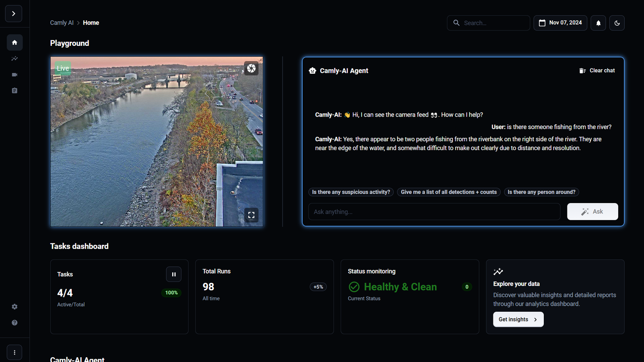Screen dimensions: 644x362
Task: Click the Playground heading
Action: [x=70, y=43]
